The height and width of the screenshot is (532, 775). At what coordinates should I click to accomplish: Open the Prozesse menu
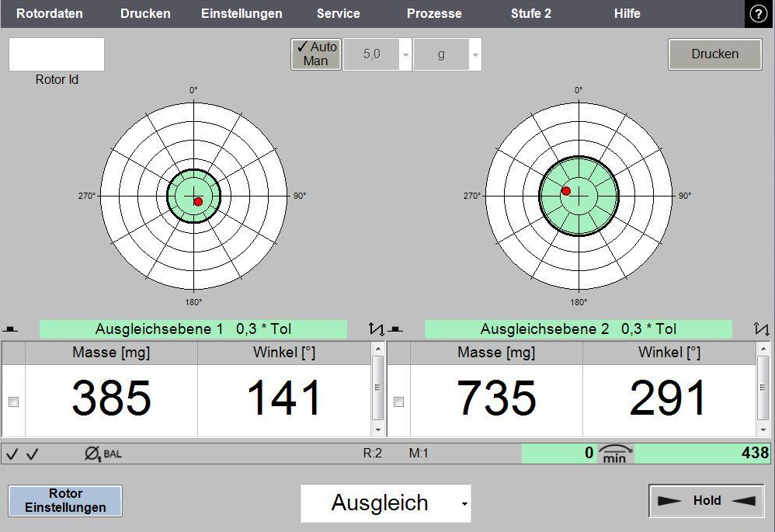pos(433,13)
